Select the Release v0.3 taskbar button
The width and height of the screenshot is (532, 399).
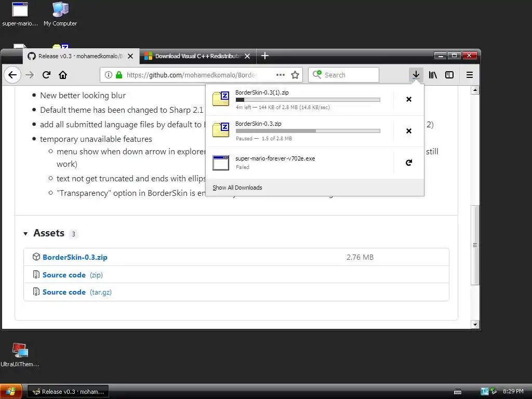(x=68, y=392)
